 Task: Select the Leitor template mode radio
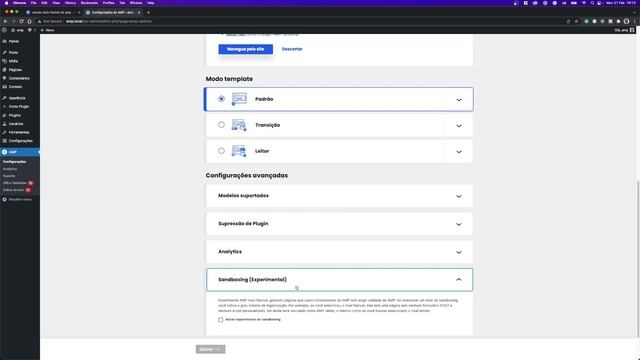coord(221,151)
